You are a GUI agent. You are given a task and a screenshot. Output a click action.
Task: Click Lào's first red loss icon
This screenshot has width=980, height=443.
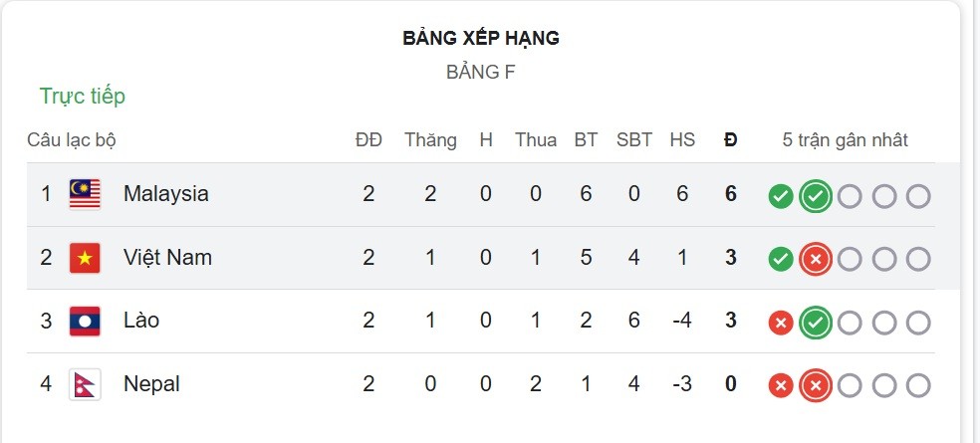[x=781, y=323]
